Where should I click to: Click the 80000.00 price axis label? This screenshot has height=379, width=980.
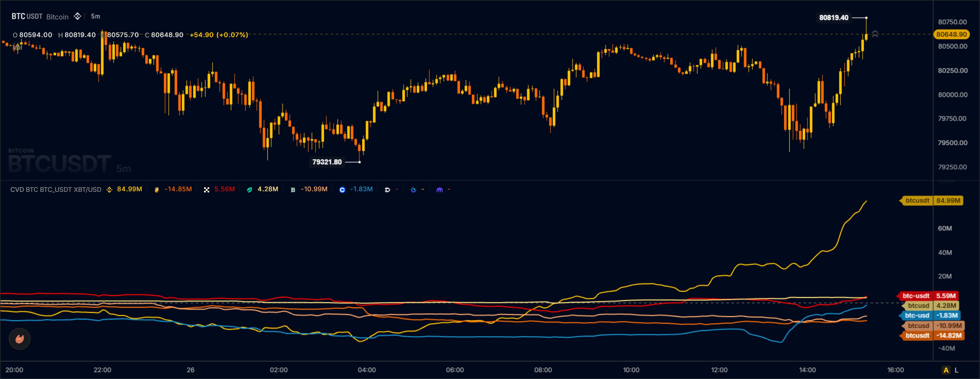click(952, 94)
